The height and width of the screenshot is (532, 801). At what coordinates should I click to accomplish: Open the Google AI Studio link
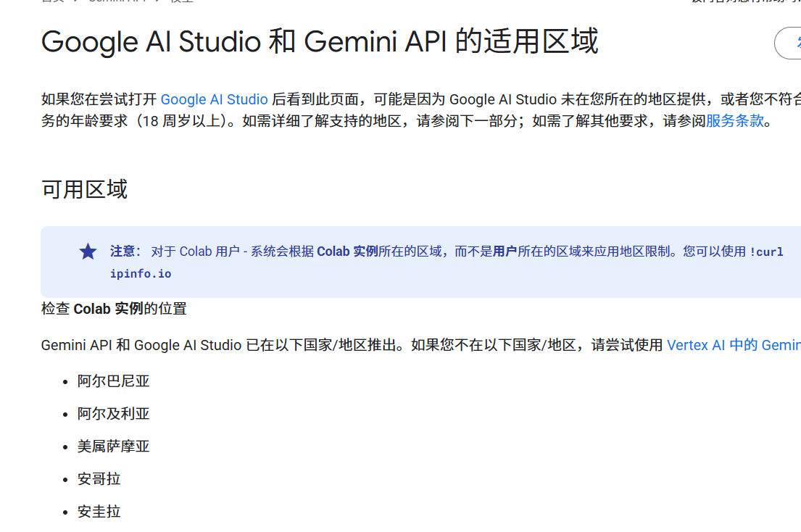[x=214, y=99]
